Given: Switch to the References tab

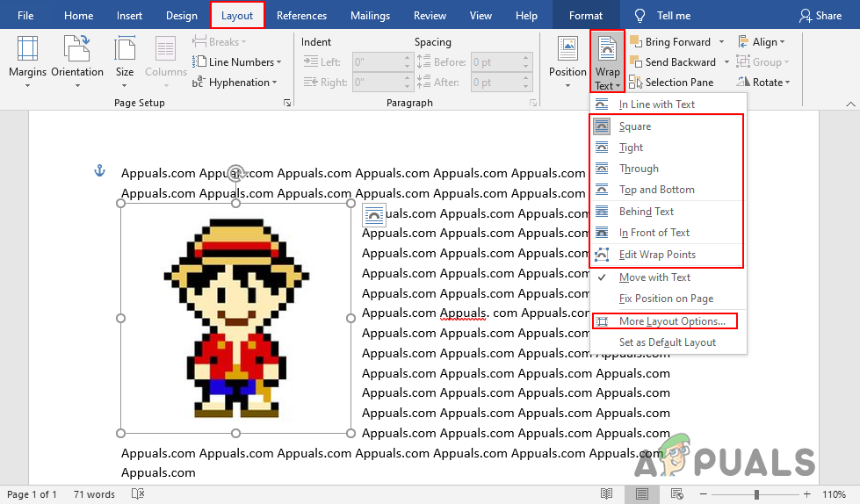Looking at the screenshot, I should coord(303,16).
